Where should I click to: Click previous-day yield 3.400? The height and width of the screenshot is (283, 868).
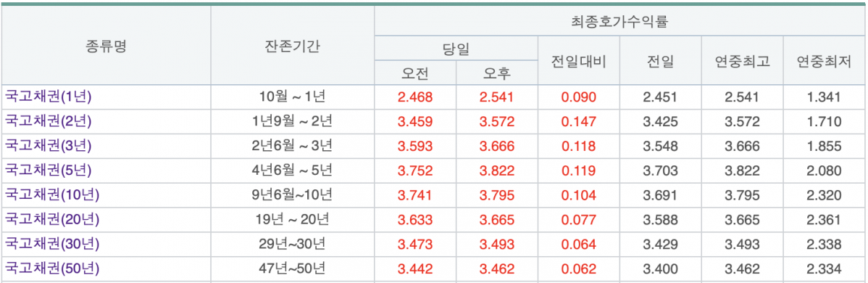click(660, 269)
